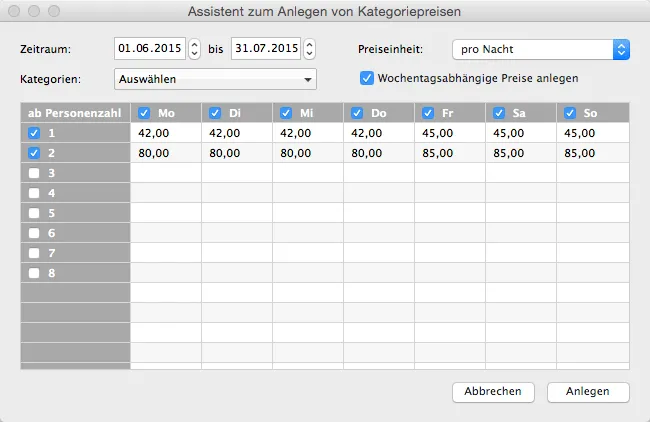Uncheck the Di column checkbox

[215, 113]
